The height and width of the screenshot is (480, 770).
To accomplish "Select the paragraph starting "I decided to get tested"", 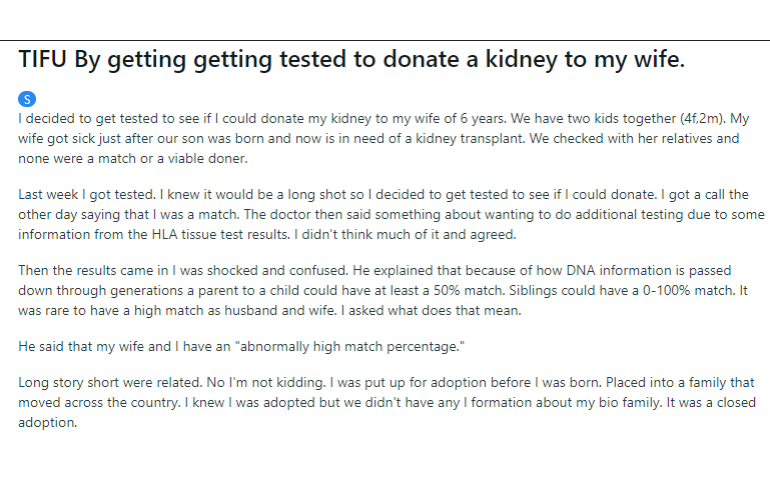I will (x=384, y=139).
